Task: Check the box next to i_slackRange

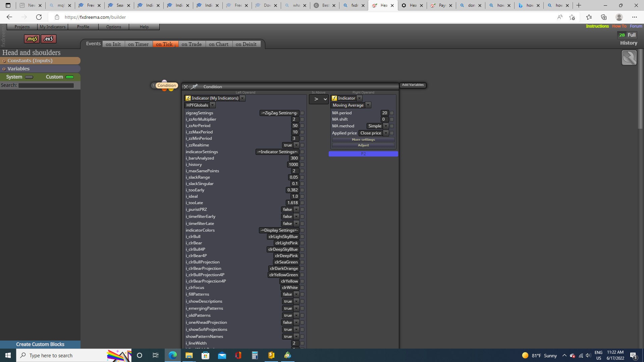Action: (302, 177)
